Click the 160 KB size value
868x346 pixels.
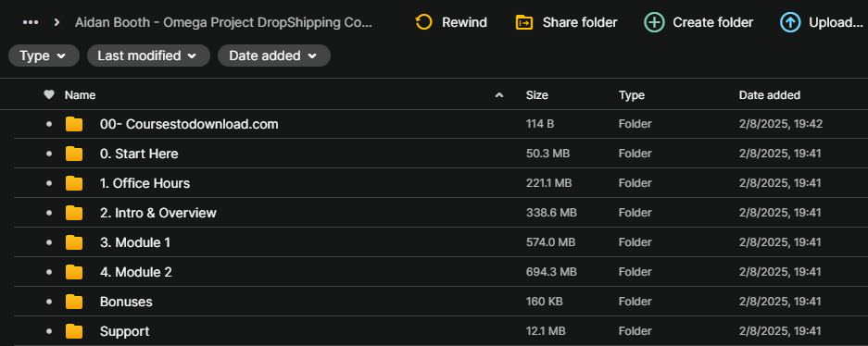(544, 302)
